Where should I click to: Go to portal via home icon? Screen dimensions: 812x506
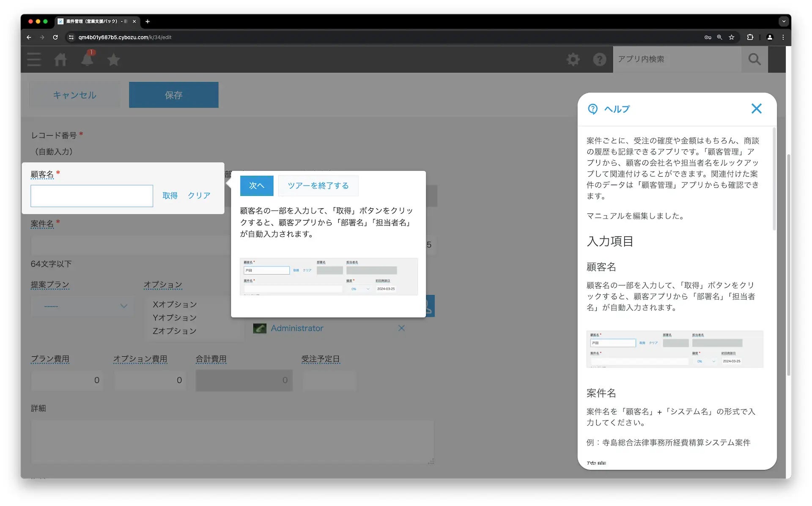click(60, 60)
